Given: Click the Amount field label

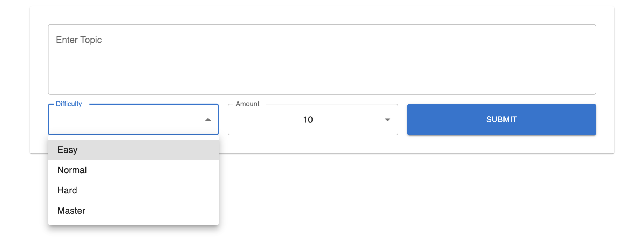Looking at the screenshot, I should [247, 104].
